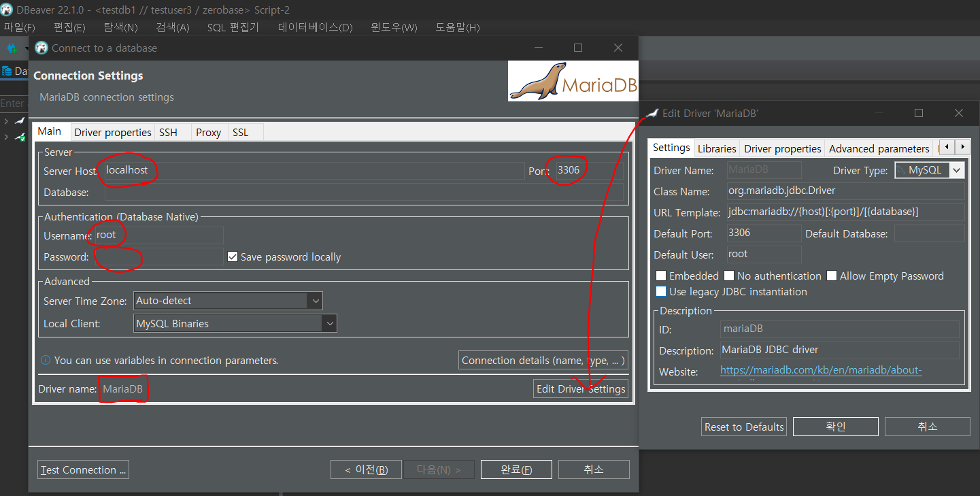The image size is (980, 496).
Task: Switch to the SSH tab
Action: point(168,132)
